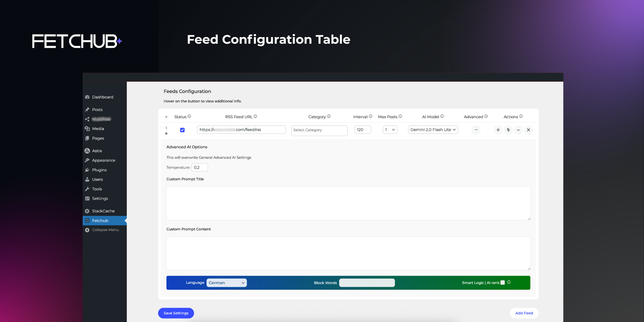Remove the feed with the X icon
This screenshot has width=644, height=322.
(x=529, y=130)
